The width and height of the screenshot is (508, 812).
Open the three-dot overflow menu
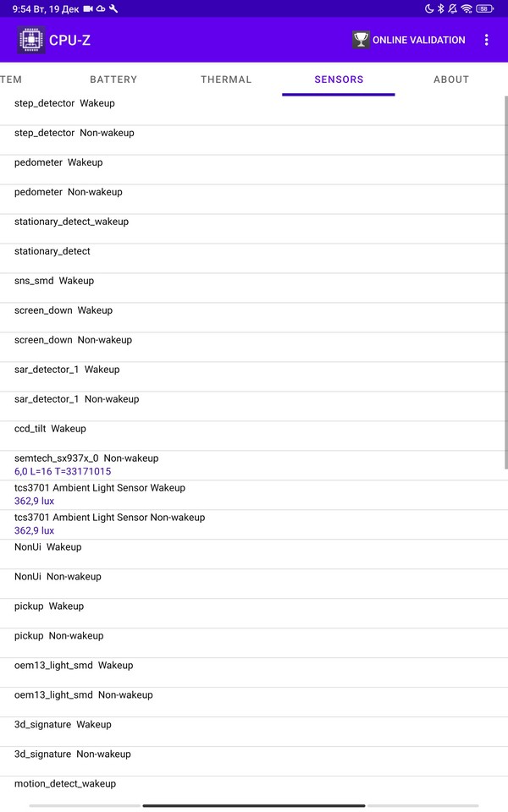pos(486,40)
